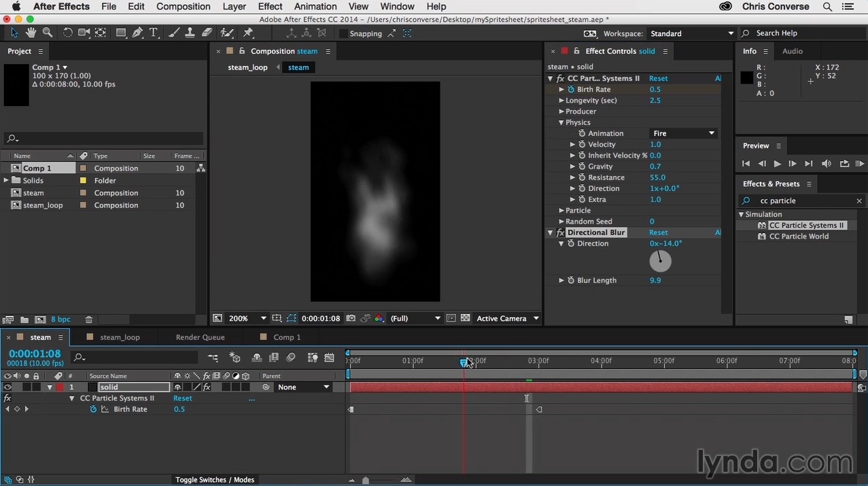Open the Animation type dropdown showing Fire
This screenshot has height=486, width=868.
point(683,134)
